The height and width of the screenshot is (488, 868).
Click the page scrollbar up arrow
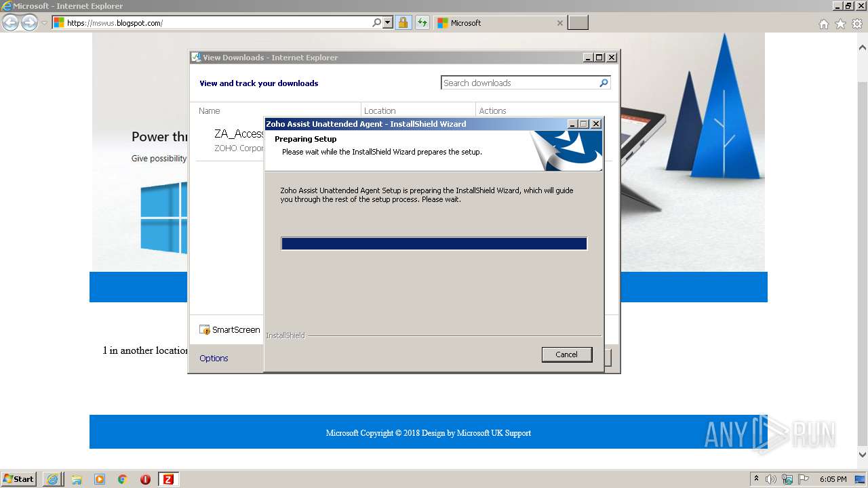[x=863, y=48]
